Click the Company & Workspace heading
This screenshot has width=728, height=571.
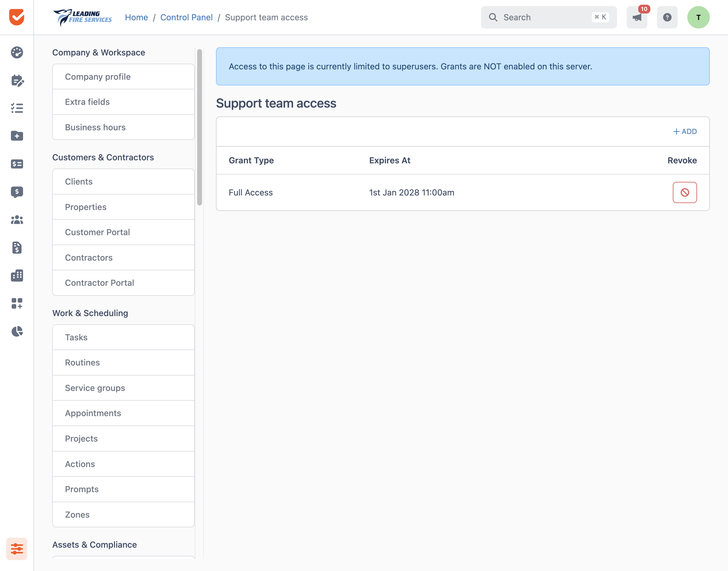[99, 52]
